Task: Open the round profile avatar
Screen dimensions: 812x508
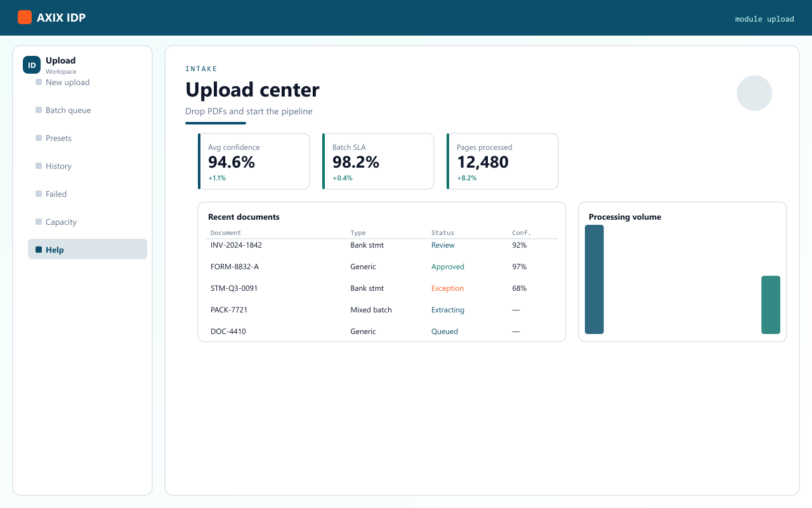Action: tap(754, 93)
